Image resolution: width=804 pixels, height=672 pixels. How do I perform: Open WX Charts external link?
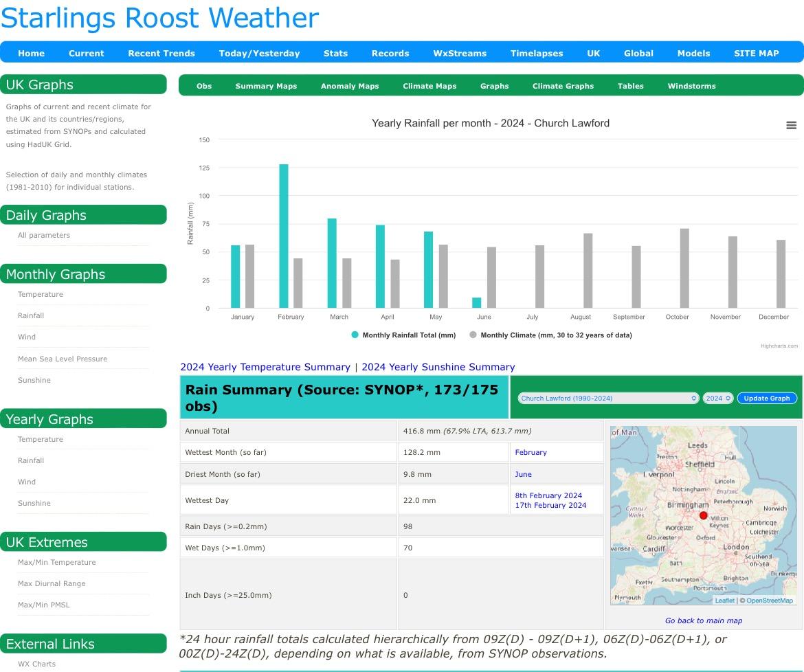point(36,664)
